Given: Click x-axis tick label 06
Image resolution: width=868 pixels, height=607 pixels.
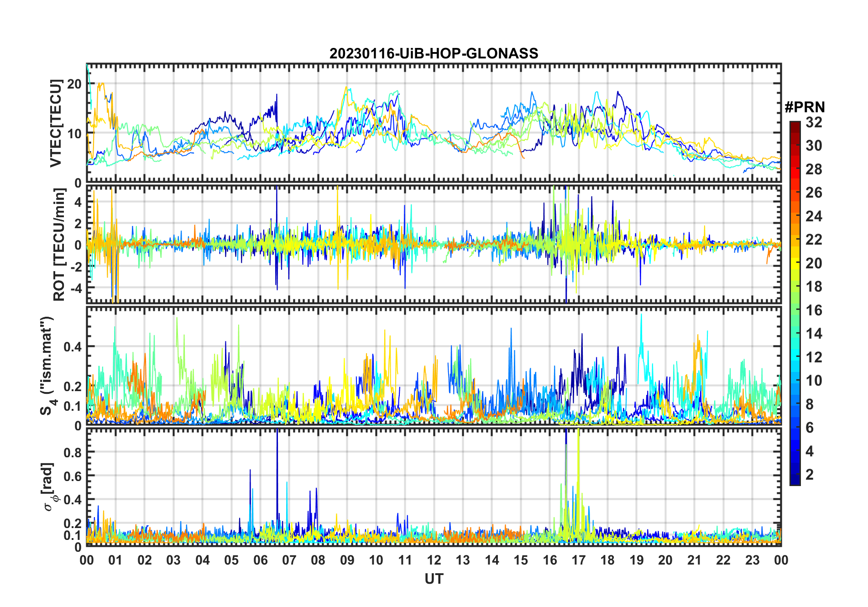Looking at the screenshot, I should point(261,560).
